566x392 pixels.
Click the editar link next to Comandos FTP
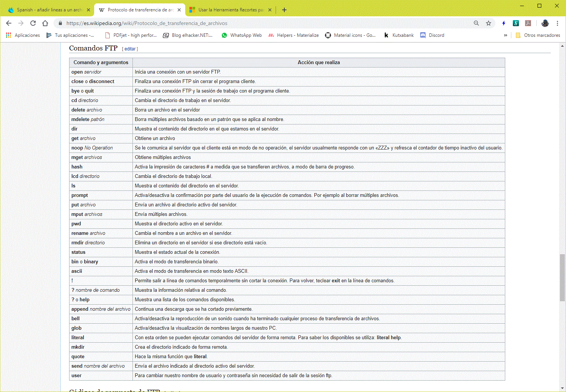pyautogui.click(x=130, y=49)
